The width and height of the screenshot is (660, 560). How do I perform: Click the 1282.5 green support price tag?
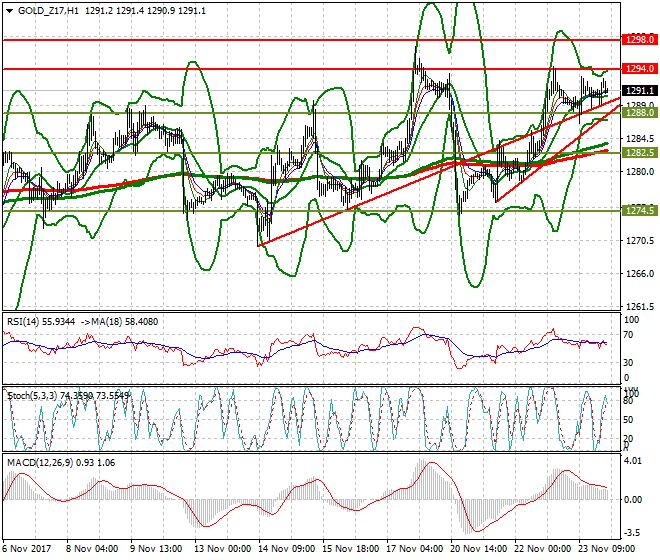pos(638,153)
